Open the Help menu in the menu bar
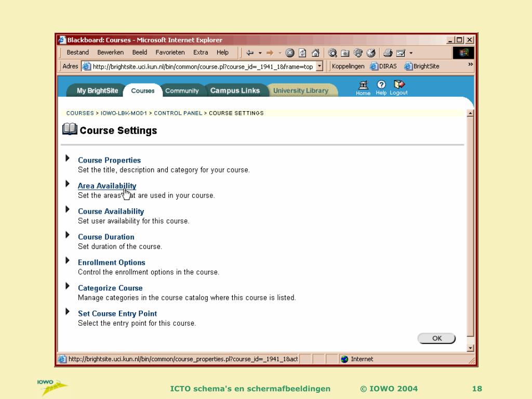This screenshot has height=399, width=532. 222,52
